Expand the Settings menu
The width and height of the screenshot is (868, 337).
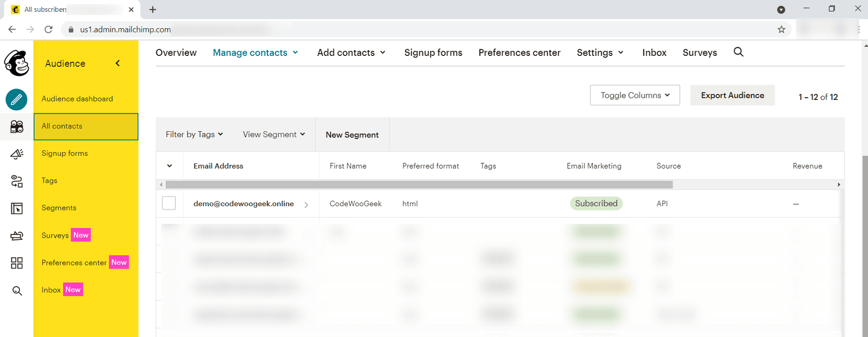click(x=601, y=53)
